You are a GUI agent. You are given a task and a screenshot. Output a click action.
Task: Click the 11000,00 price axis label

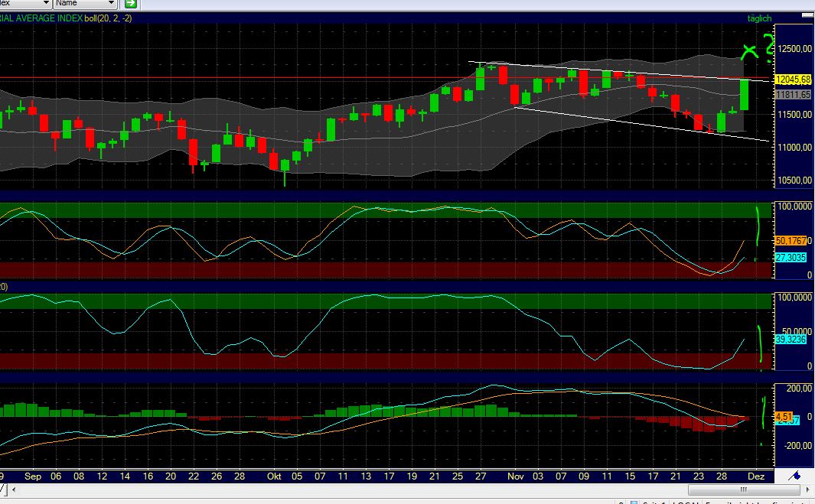point(795,148)
